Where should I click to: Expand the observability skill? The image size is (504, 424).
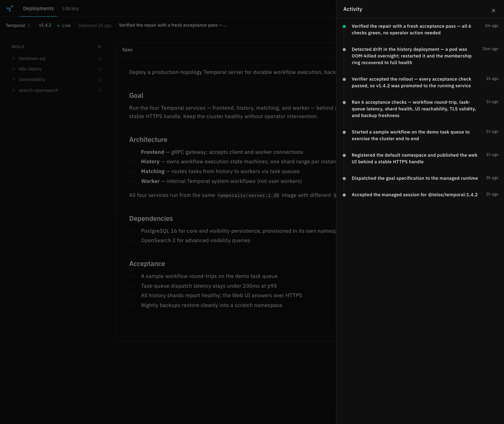14,80
